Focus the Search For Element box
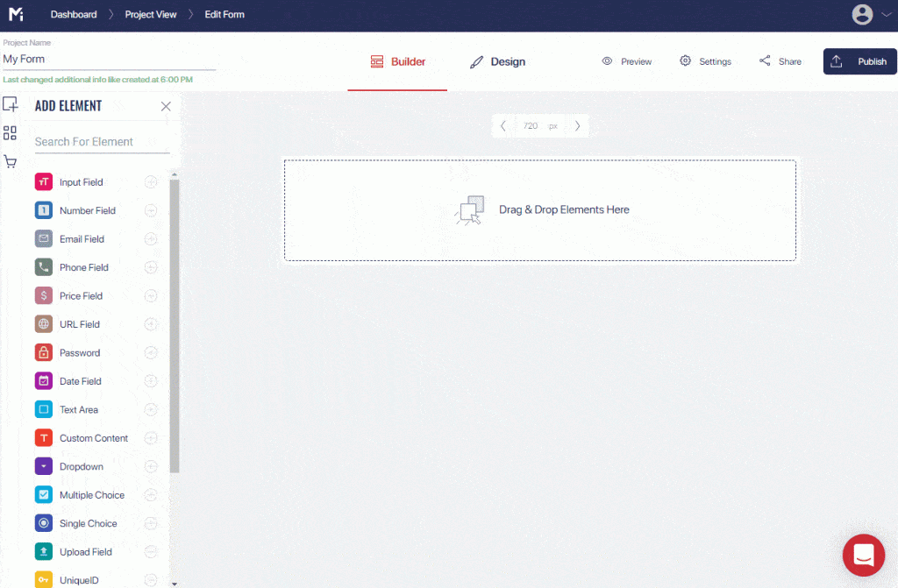The width and height of the screenshot is (898, 588). (102, 141)
